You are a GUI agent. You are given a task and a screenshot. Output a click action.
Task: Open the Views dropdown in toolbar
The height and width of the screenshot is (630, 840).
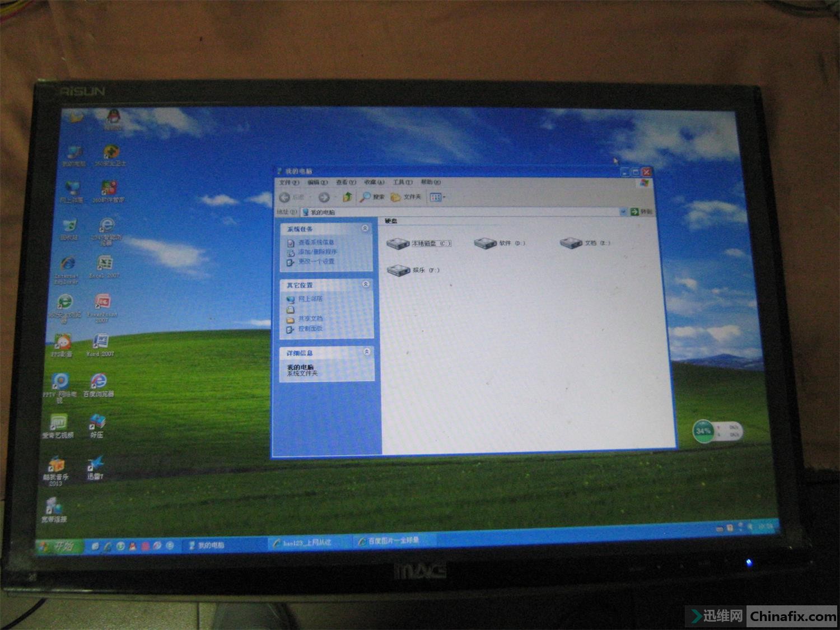[x=437, y=197]
